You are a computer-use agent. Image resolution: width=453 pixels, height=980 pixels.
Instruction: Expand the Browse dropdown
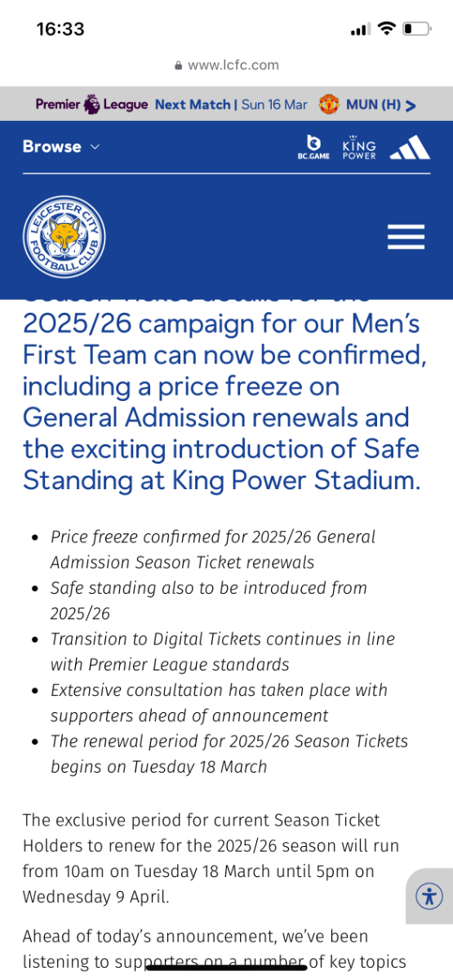(61, 147)
